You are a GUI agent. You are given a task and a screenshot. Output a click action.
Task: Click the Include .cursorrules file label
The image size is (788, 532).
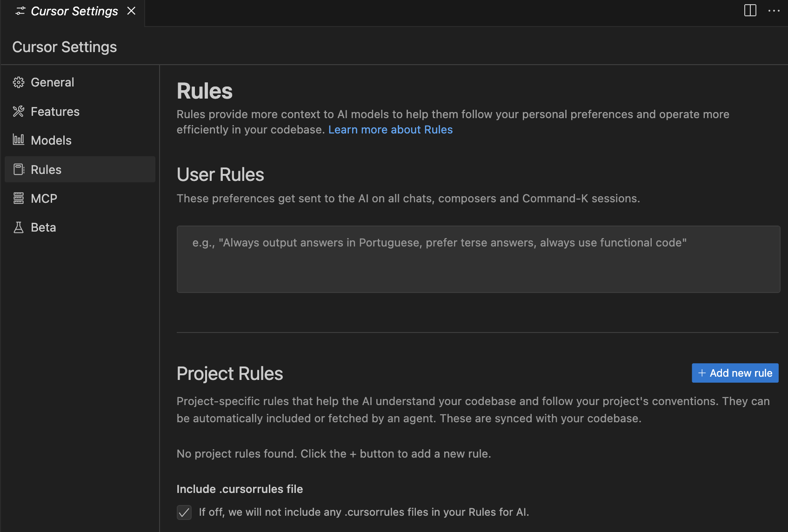point(240,489)
